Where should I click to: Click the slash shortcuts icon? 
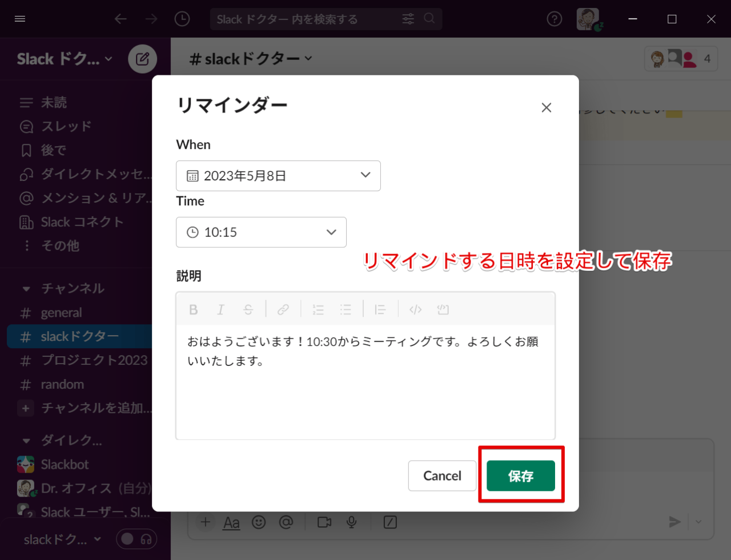click(x=390, y=522)
